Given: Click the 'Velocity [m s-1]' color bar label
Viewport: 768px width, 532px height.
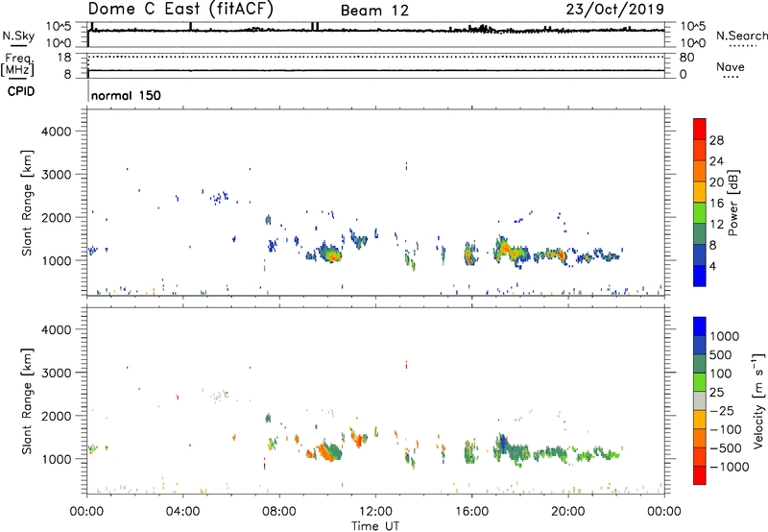Looking at the screenshot, I should [x=758, y=400].
